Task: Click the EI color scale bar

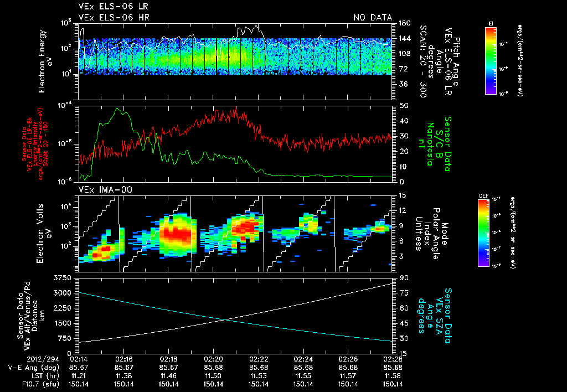Action: [x=491, y=60]
